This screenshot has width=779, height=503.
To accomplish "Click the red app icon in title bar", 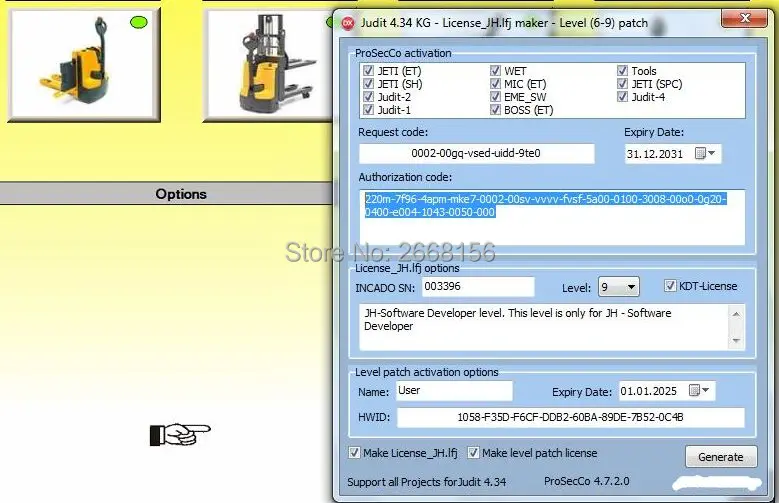I will tap(348, 23).
